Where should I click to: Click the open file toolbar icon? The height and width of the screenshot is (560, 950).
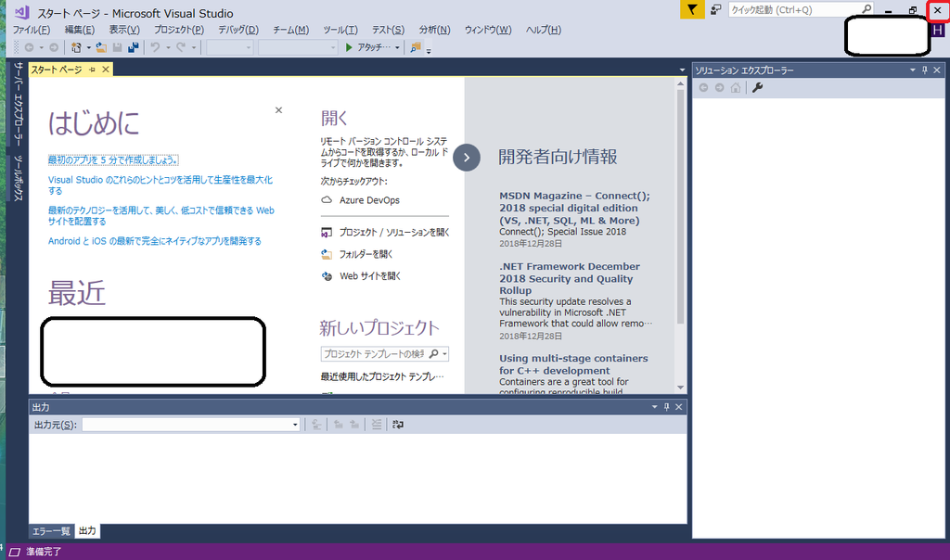(x=101, y=47)
